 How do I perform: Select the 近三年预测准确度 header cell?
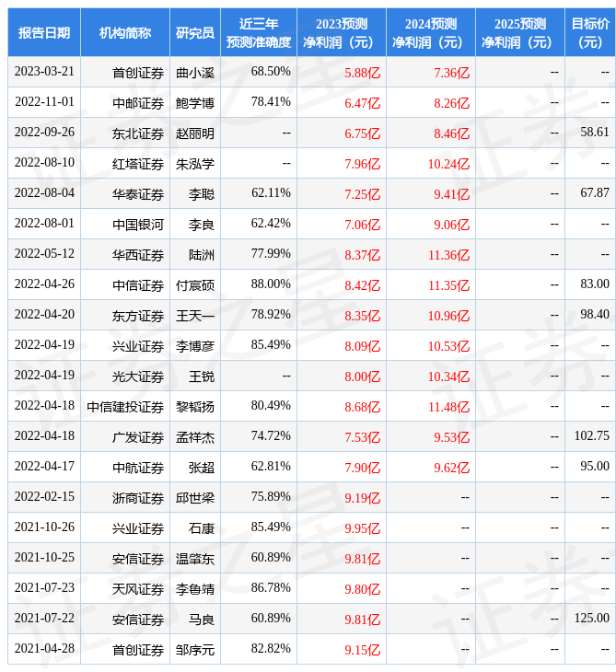pyautogui.click(x=259, y=32)
